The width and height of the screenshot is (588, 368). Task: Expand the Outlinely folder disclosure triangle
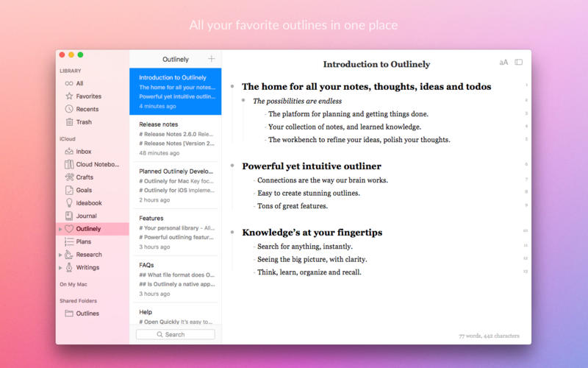click(60, 229)
